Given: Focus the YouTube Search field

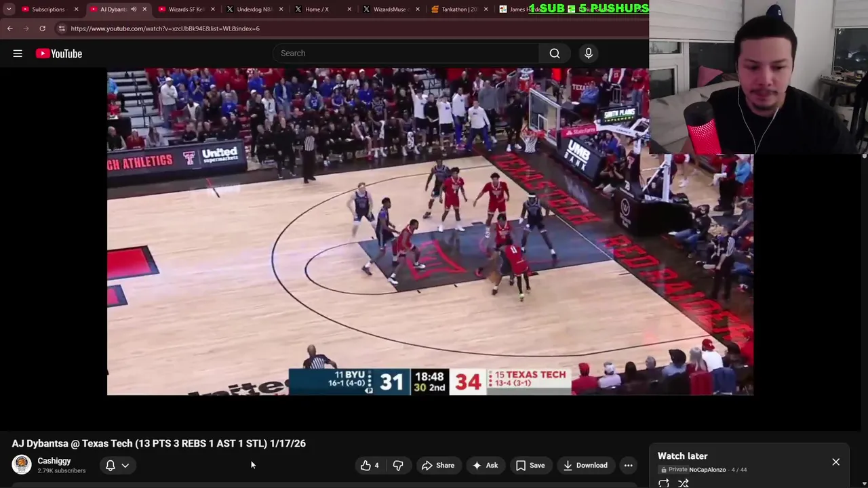Looking at the screenshot, I should tap(406, 54).
